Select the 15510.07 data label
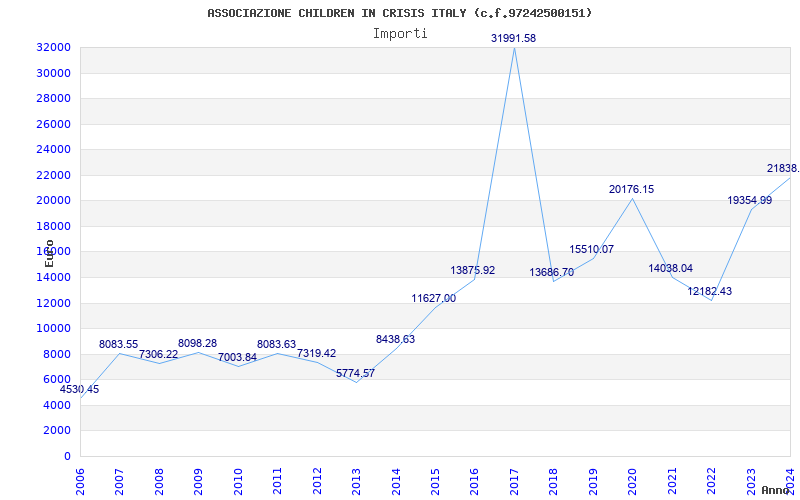Viewport: 800px width, 500px height. click(x=591, y=249)
